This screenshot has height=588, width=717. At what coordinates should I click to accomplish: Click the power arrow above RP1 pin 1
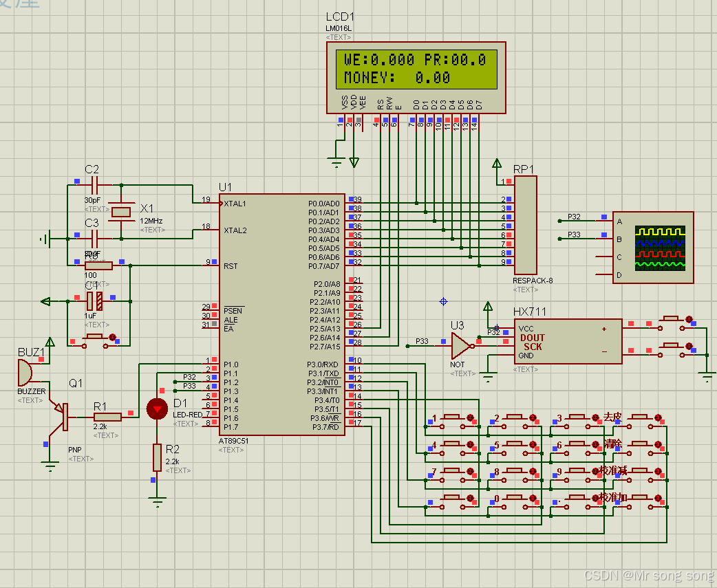click(x=497, y=163)
